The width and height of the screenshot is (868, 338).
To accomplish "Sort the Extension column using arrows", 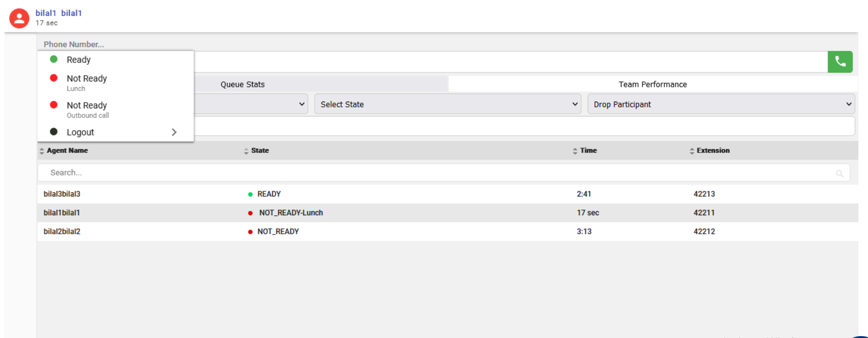I will click(692, 151).
